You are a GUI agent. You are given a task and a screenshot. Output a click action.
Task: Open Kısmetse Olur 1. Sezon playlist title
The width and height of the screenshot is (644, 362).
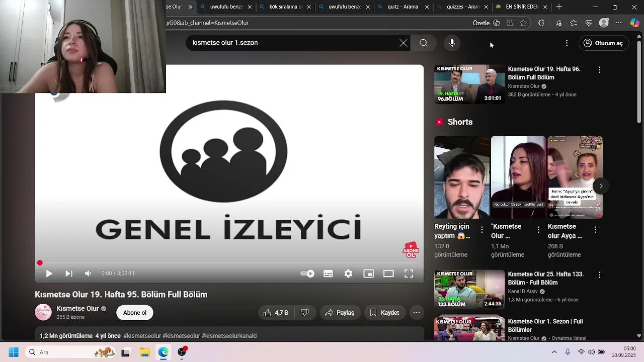[545, 325]
